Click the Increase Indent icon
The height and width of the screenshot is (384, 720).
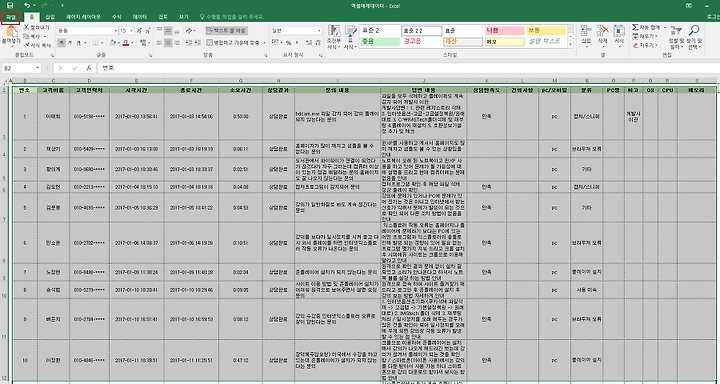[x=197, y=43]
